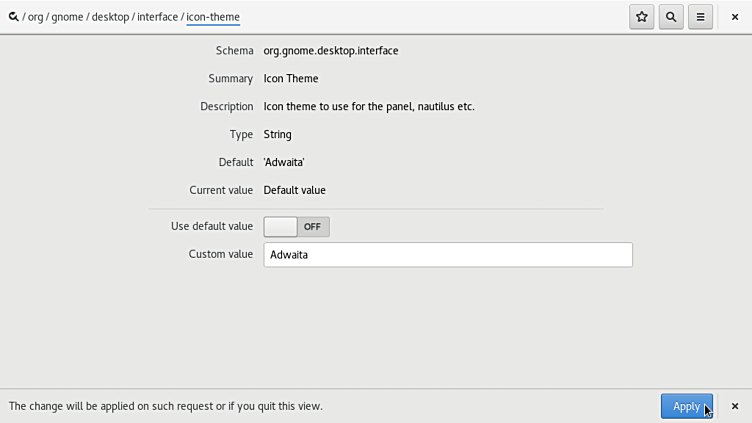Image resolution: width=752 pixels, height=423 pixels.
Task: Open the hamburger actions menu
Action: coord(701,17)
